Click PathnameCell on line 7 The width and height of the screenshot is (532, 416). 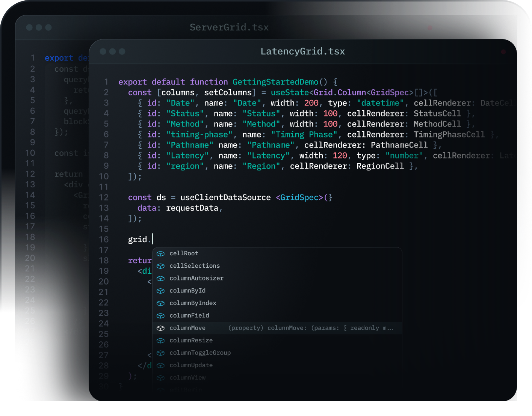pos(399,145)
